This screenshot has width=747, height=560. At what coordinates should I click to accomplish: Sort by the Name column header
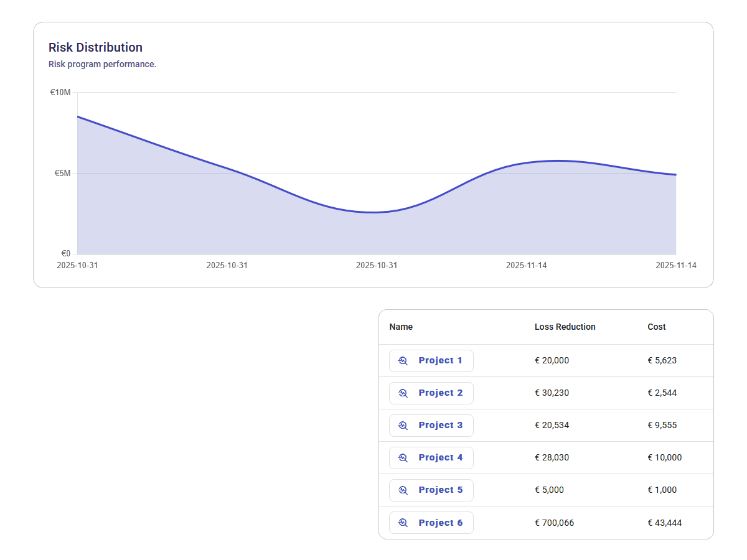click(x=401, y=327)
